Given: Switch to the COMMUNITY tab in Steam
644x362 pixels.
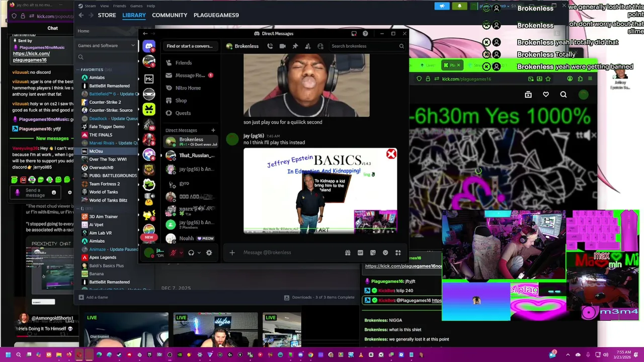Looking at the screenshot, I should [170, 15].
